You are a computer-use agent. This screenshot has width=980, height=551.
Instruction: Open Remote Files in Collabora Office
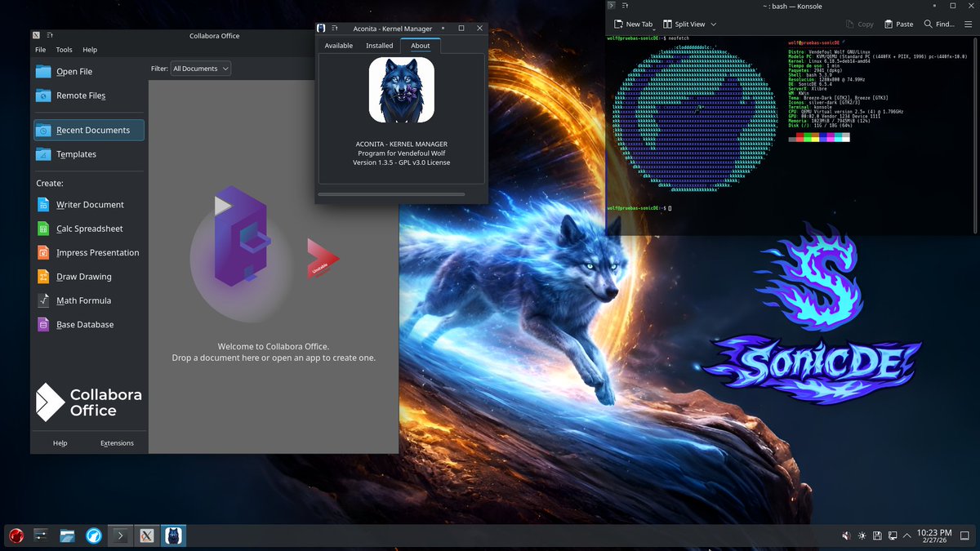pyautogui.click(x=89, y=96)
